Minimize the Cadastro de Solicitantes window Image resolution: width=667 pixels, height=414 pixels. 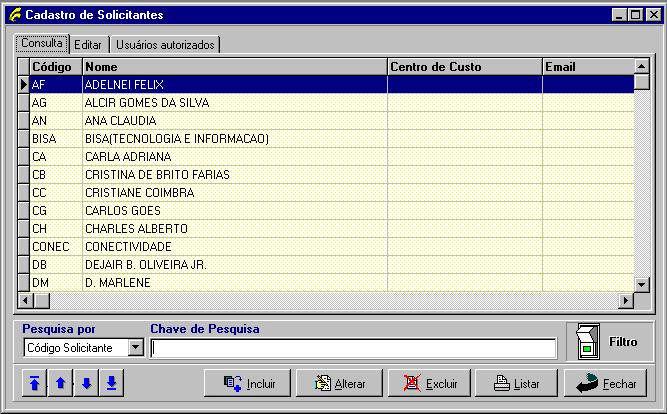(x=619, y=15)
